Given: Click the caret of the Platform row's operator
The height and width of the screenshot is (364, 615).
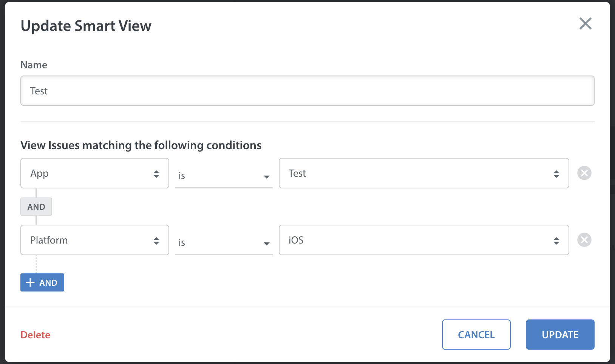Looking at the screenshot, I should [267, 244].
